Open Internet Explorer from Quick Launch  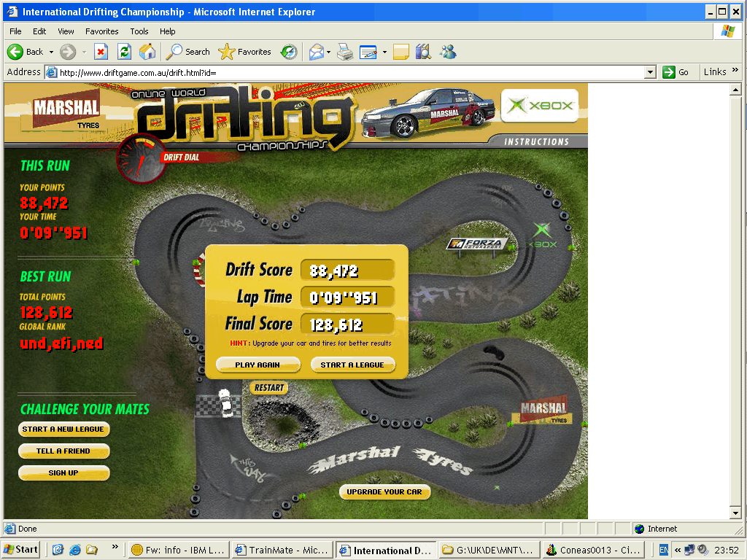pos(75,550)
